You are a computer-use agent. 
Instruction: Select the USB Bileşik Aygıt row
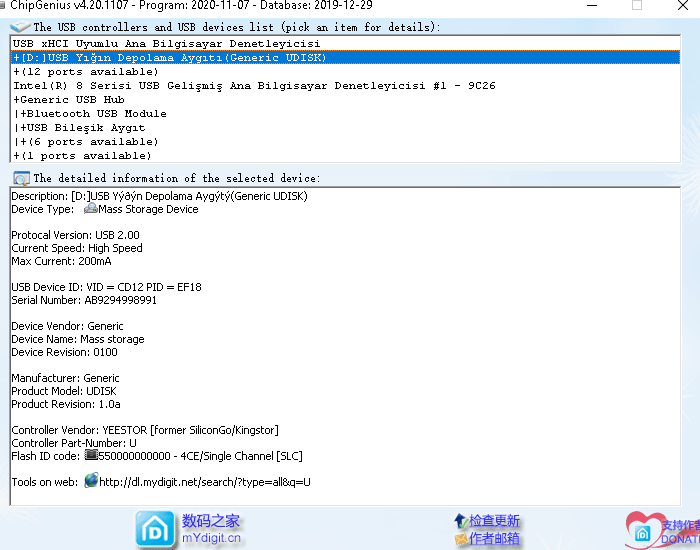coord(345,128)
